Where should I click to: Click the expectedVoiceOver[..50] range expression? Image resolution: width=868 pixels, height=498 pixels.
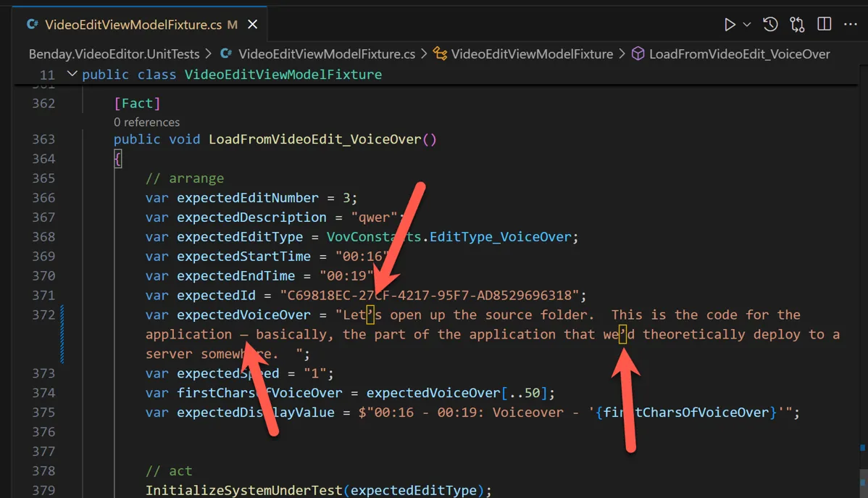pos(456,393)
